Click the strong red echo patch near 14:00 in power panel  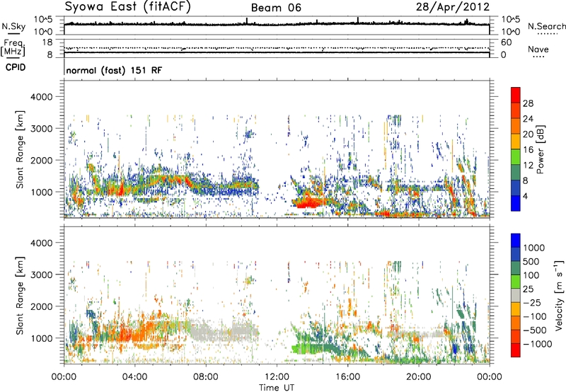[308, 202]
